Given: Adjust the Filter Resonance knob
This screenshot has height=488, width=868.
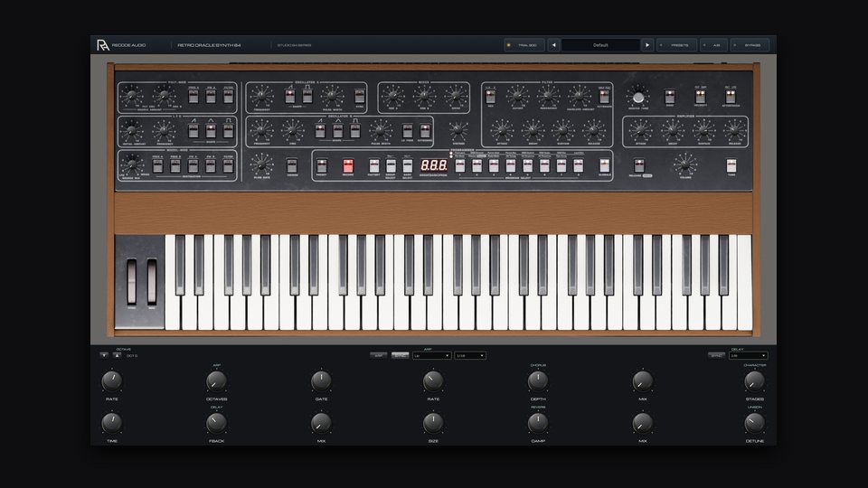Looking at the screenshot, I should 549,97.
